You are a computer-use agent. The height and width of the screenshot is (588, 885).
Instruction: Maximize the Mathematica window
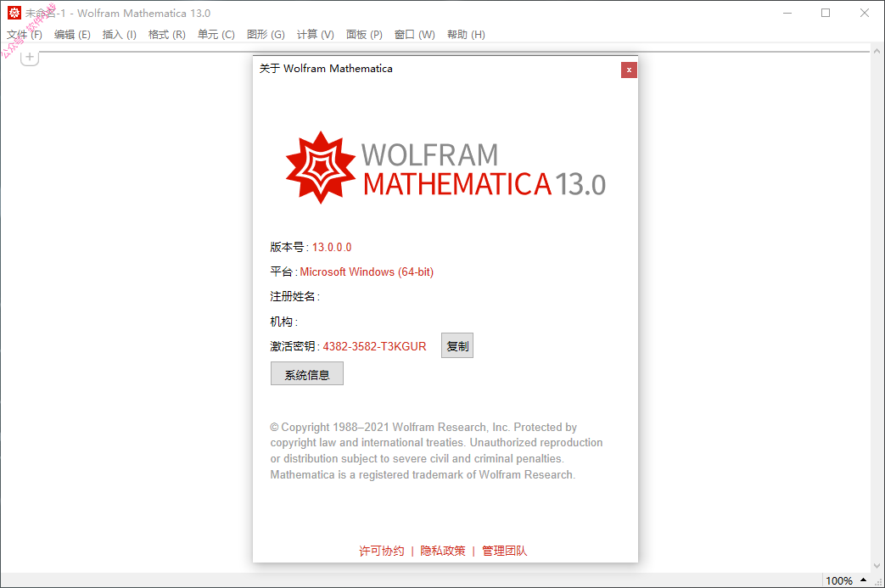click(x=826, y=13)
